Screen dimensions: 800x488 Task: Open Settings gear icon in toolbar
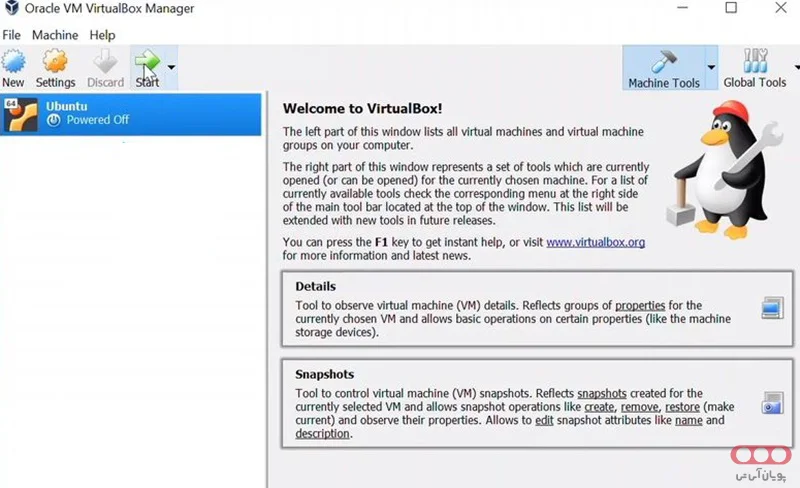point(55,62)
